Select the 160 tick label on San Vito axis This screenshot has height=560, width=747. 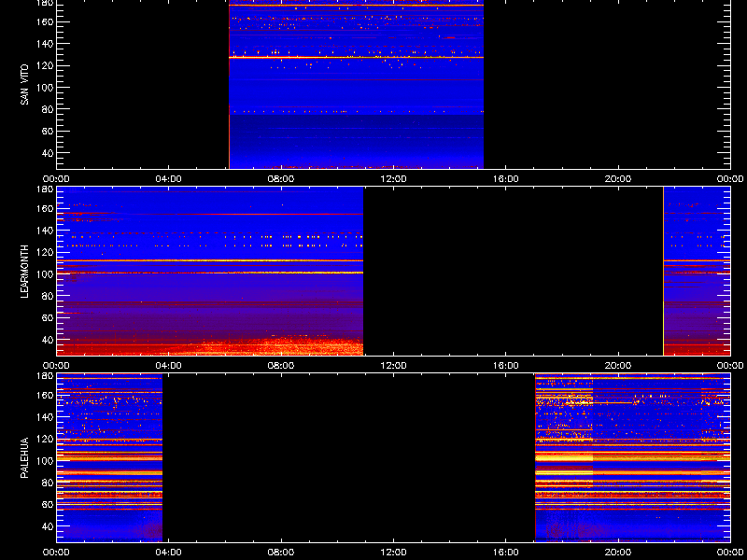point(45,21)
